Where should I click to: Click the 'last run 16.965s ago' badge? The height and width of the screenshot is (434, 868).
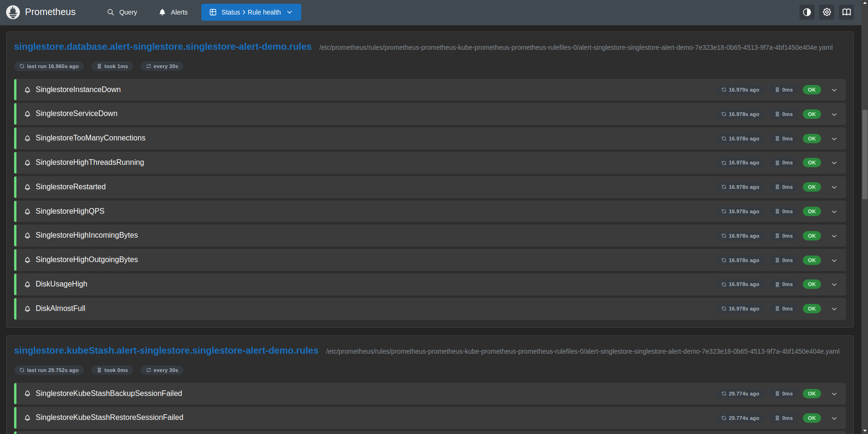(49, 66)
